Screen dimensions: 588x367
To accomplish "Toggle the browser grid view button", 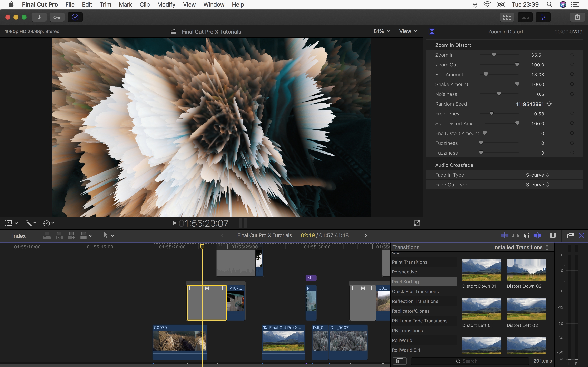I will 507,17.
